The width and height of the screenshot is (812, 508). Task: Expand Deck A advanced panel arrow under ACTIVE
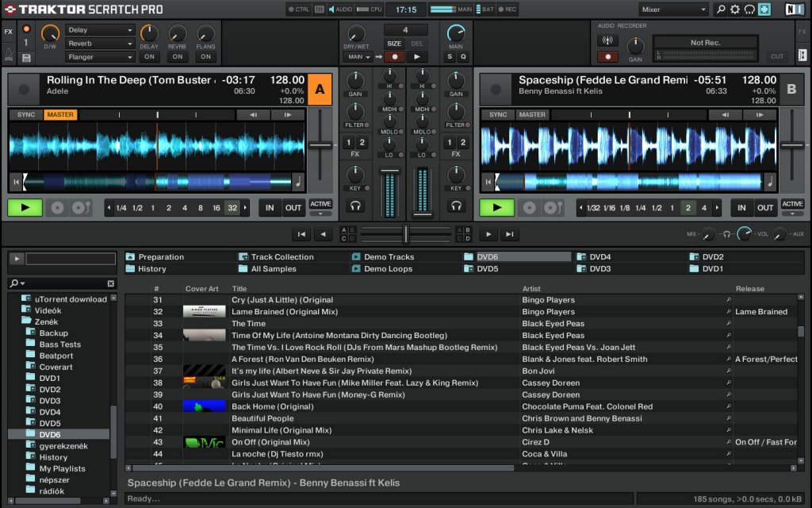(x=320, y=213)
